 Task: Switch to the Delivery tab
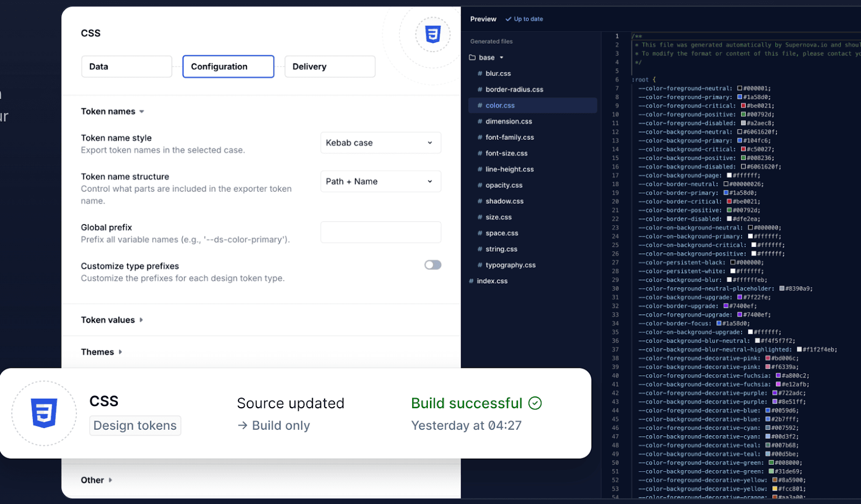(329, 67)
